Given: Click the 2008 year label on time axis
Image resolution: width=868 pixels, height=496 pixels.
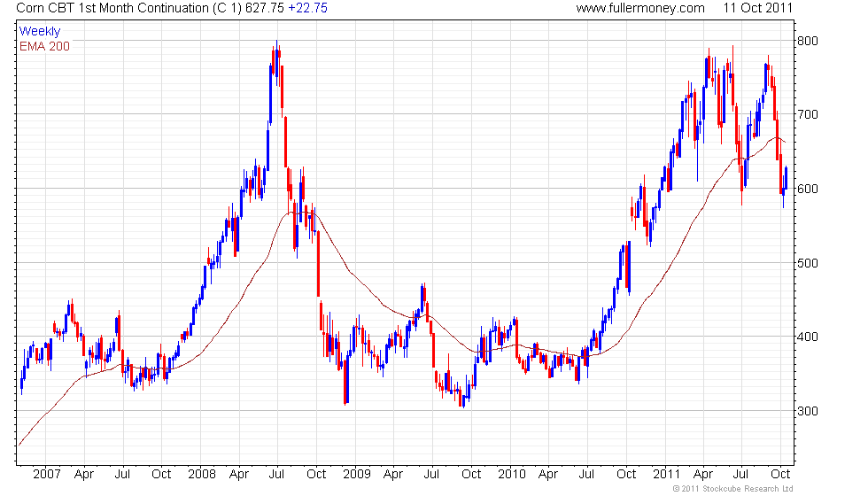Looking at the screenshot, I should pos(202,474).
